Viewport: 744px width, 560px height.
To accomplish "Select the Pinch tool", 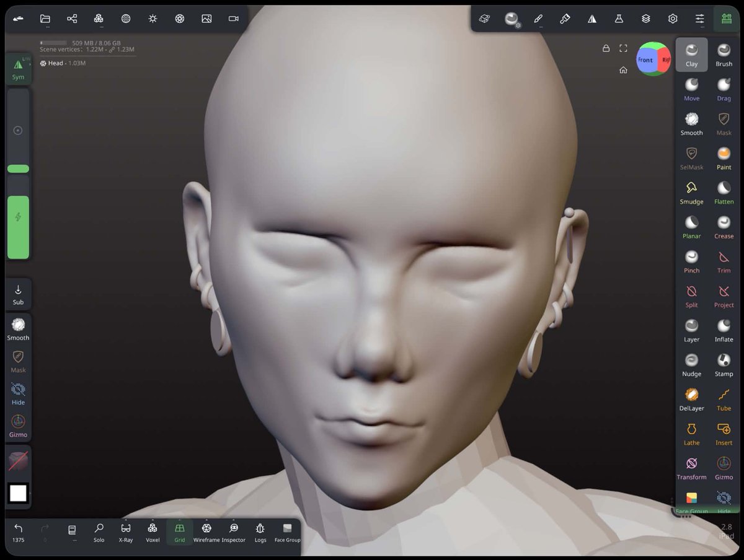I will tap(692, 261).
